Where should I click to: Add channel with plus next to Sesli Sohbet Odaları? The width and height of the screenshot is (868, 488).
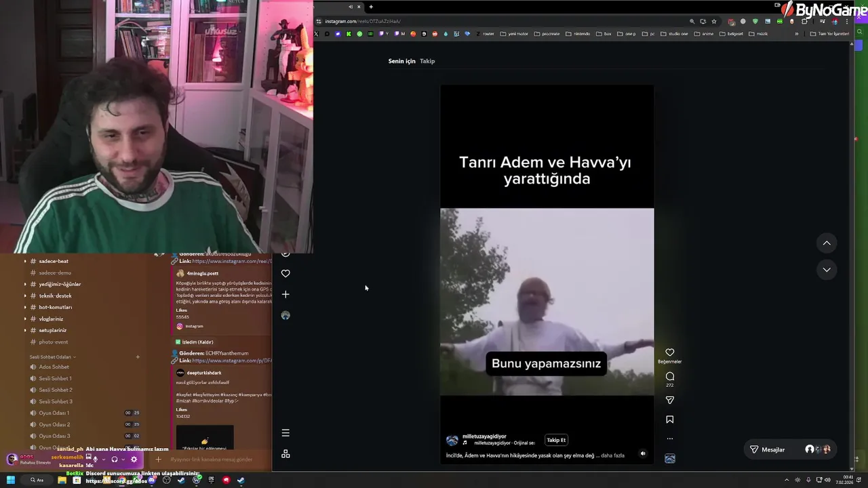(138, 357)
